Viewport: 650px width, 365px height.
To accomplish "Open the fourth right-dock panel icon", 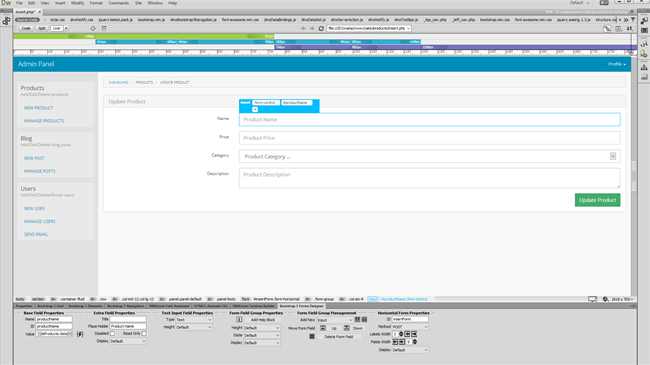I will [x=644, y=54].
